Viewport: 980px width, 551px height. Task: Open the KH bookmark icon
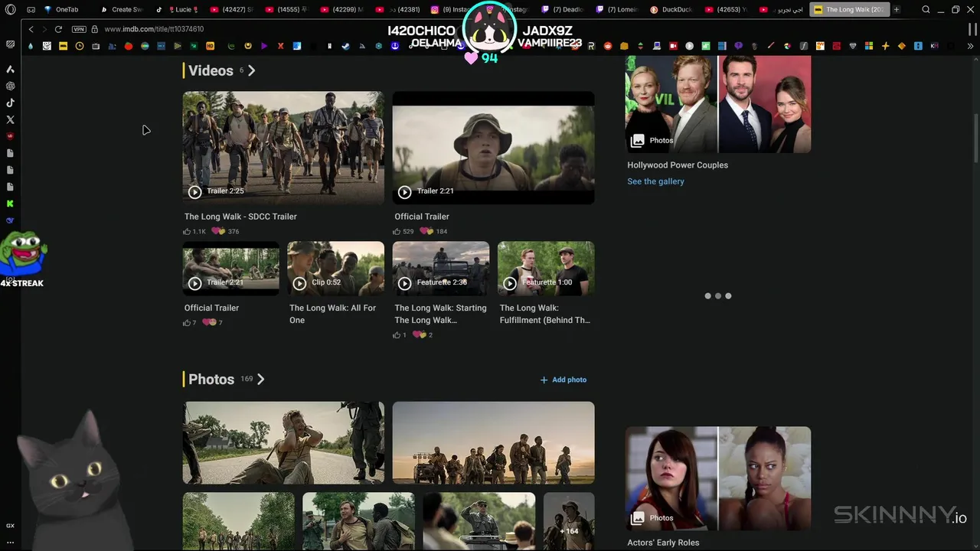(934, 46)
